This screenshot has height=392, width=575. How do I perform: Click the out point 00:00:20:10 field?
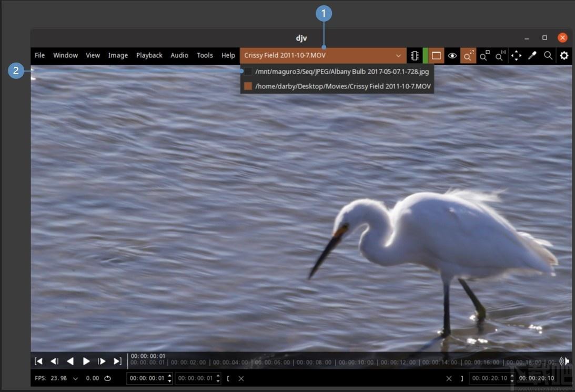(x=490, y=378)
